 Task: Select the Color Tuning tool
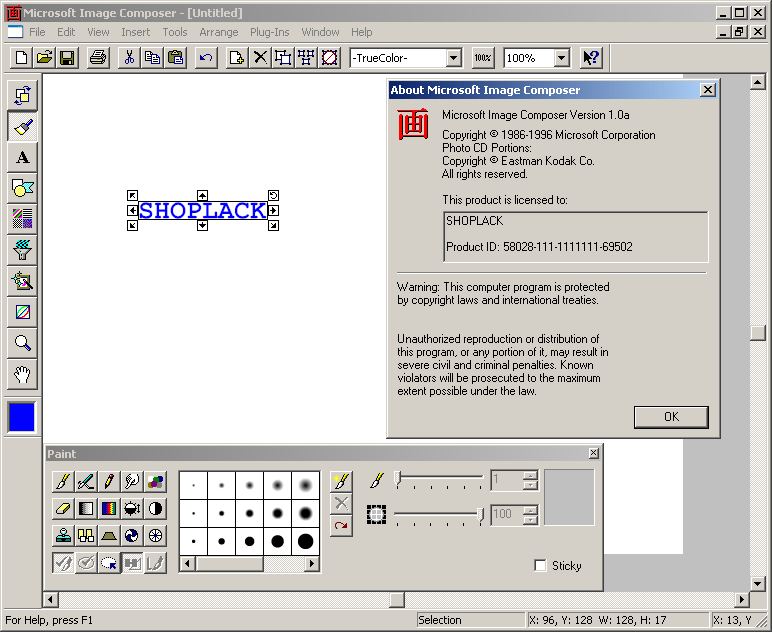pyautogui.click(x=22, y=312)
